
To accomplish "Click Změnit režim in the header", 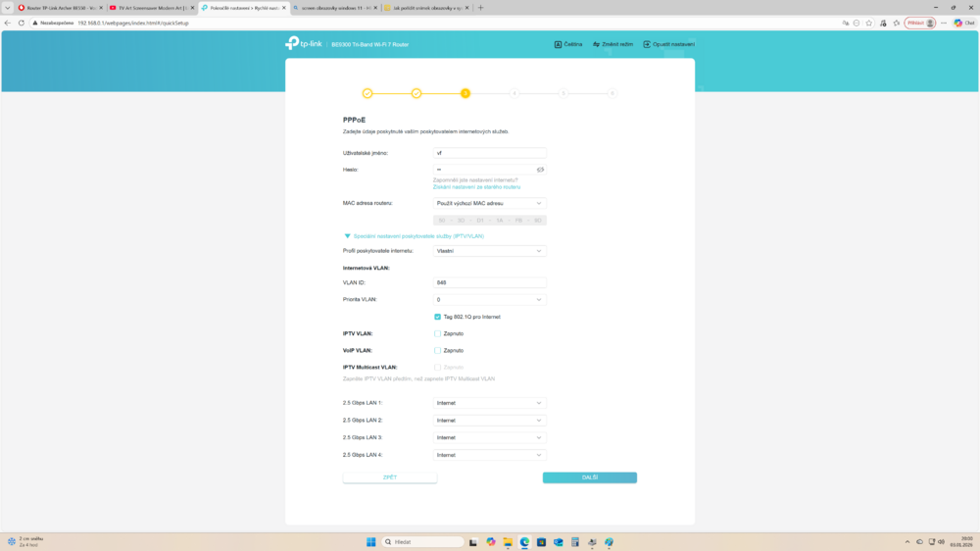I will coord(612,44).
